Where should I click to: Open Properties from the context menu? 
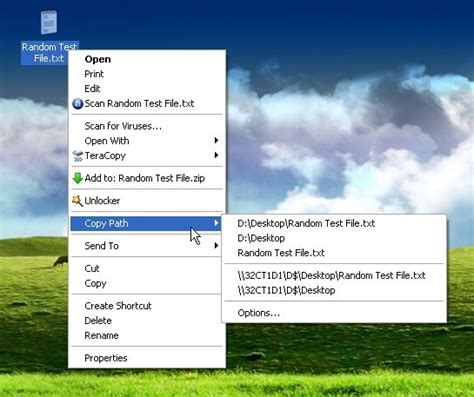click(147, 358)
